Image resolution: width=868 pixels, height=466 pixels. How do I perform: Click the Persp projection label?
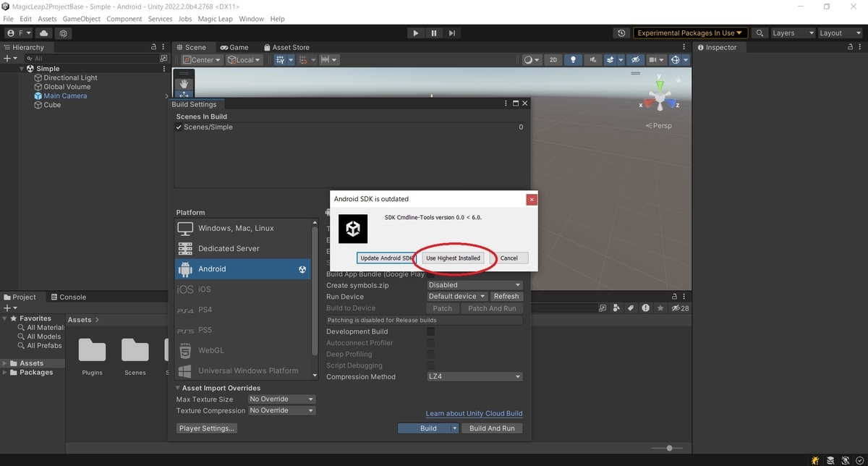658,125
